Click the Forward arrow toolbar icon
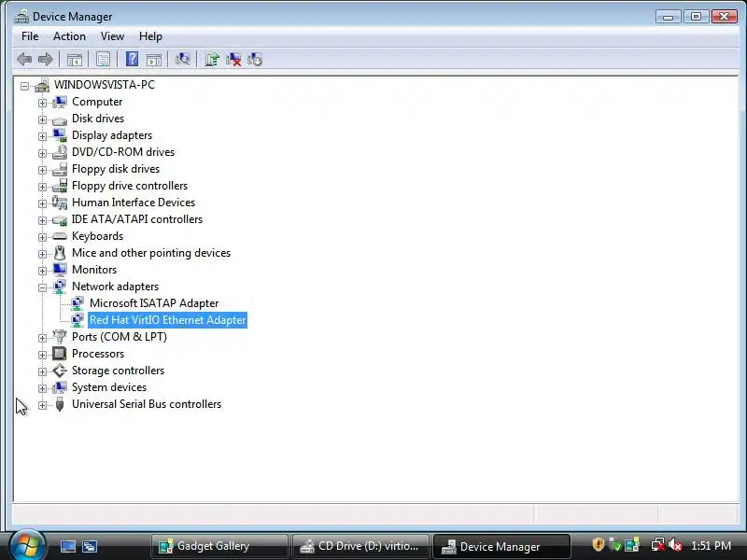Image resolution: width=747 pixels, height=560 pixels. coord(46,60)
